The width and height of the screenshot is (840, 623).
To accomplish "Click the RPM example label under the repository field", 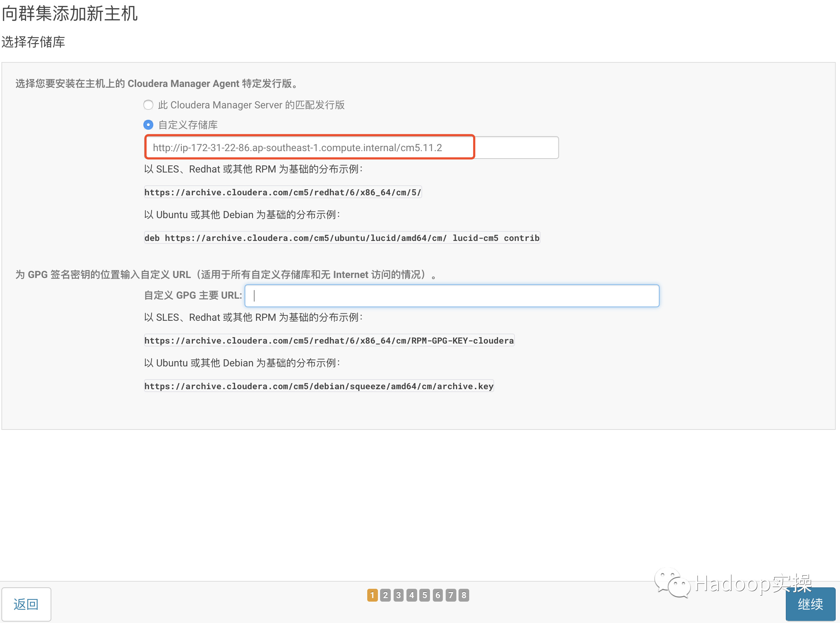I will [x=253, y=169].
